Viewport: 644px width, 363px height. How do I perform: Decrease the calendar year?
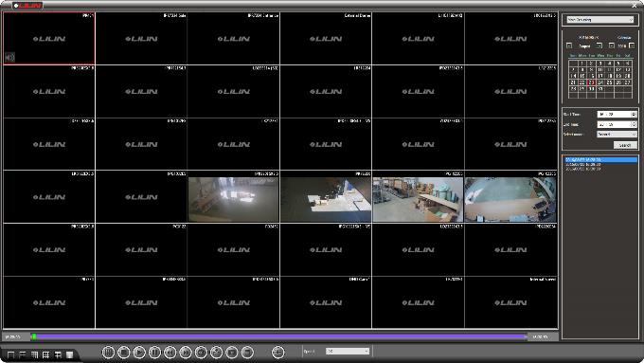point(612,45)
